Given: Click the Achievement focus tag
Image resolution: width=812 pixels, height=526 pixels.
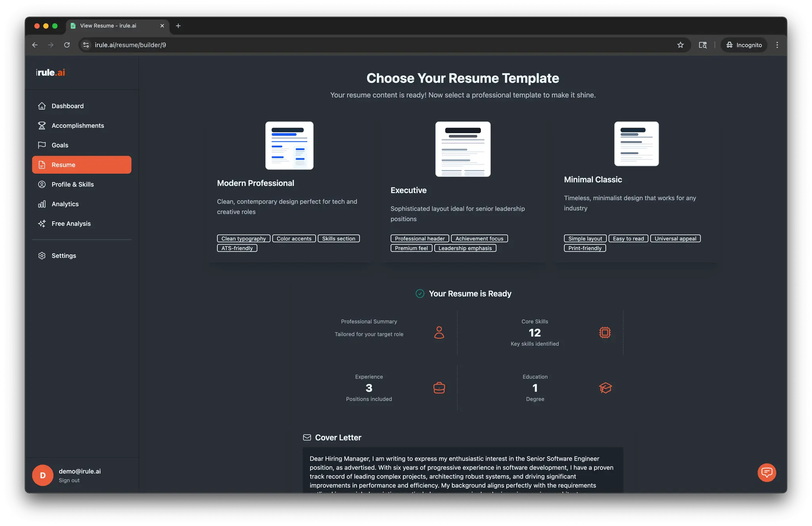Looking at the screenshot, I should pos(479,239).
